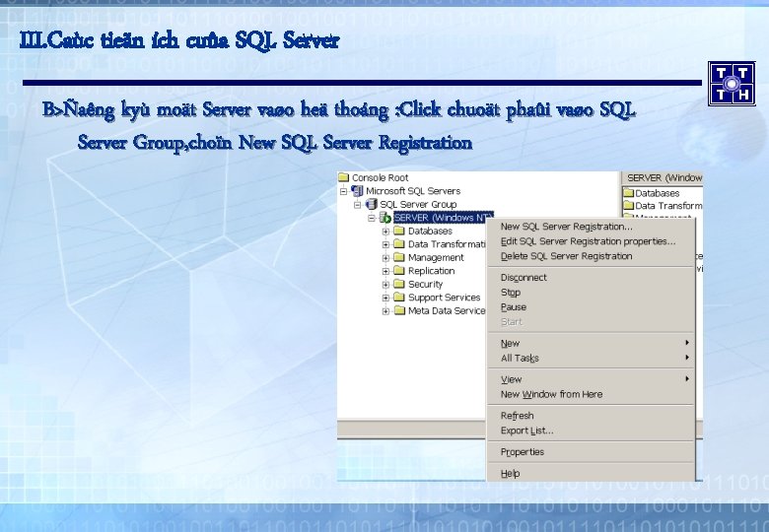The image size is (769, 532).
Task: Click the Management folder icon
Action: (399, 257)
